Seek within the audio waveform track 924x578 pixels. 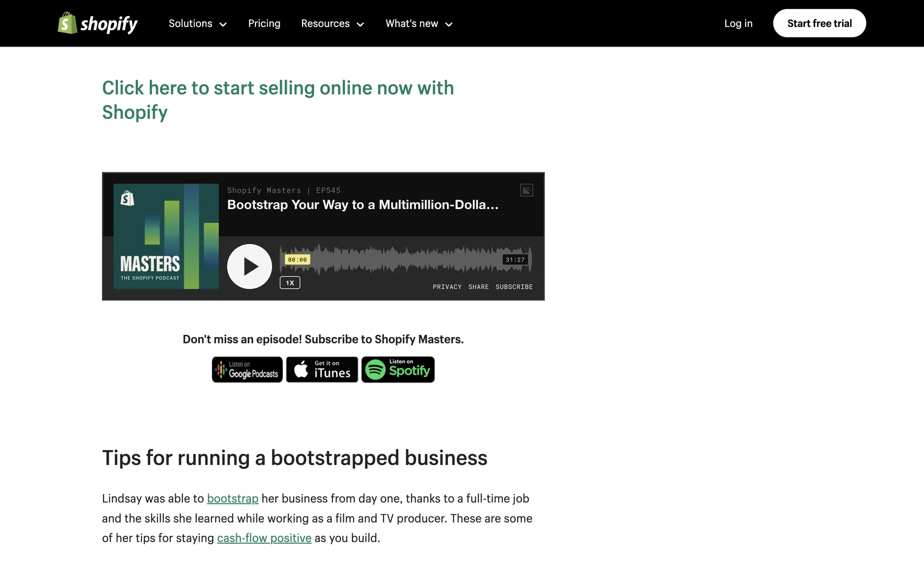point(406,260)
